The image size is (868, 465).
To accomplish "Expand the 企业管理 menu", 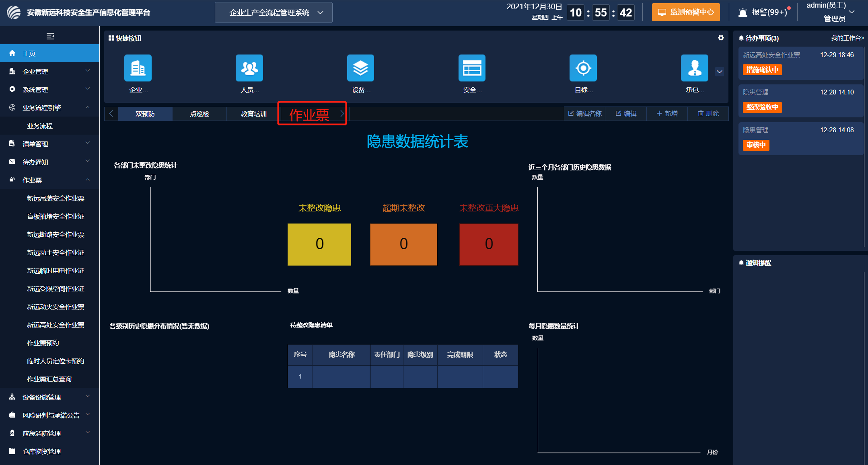I will pyautogui.click(x=87, y=71).
